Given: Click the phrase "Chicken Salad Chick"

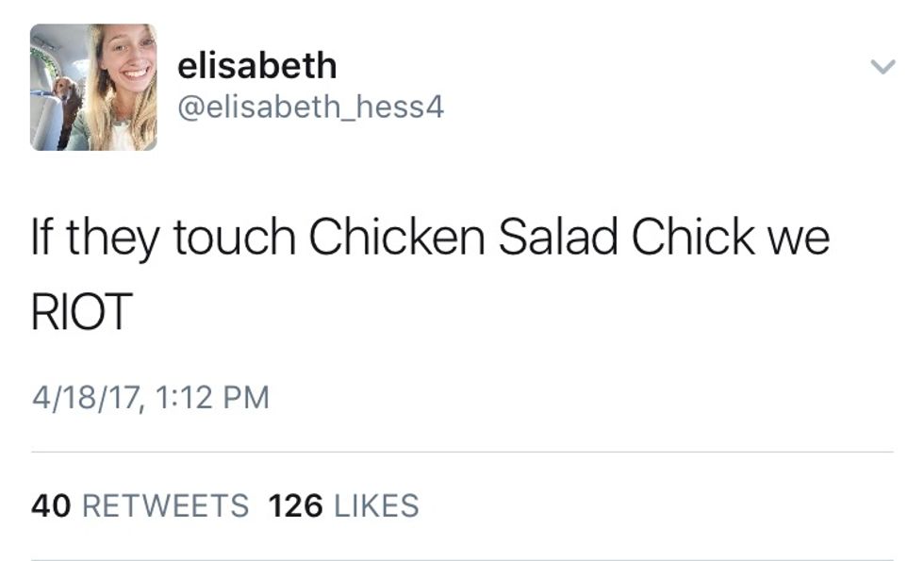Looking at the screenshot, I should pos(532,238).
